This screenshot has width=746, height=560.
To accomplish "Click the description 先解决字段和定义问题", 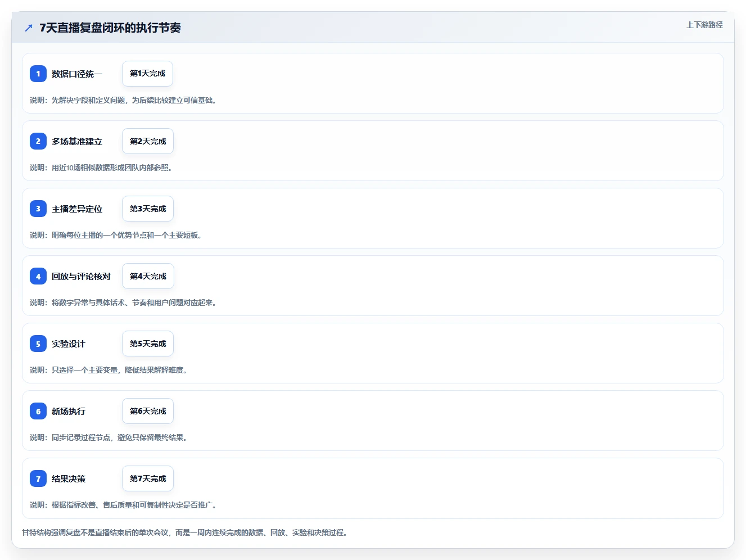I will (x=123, y=100).
